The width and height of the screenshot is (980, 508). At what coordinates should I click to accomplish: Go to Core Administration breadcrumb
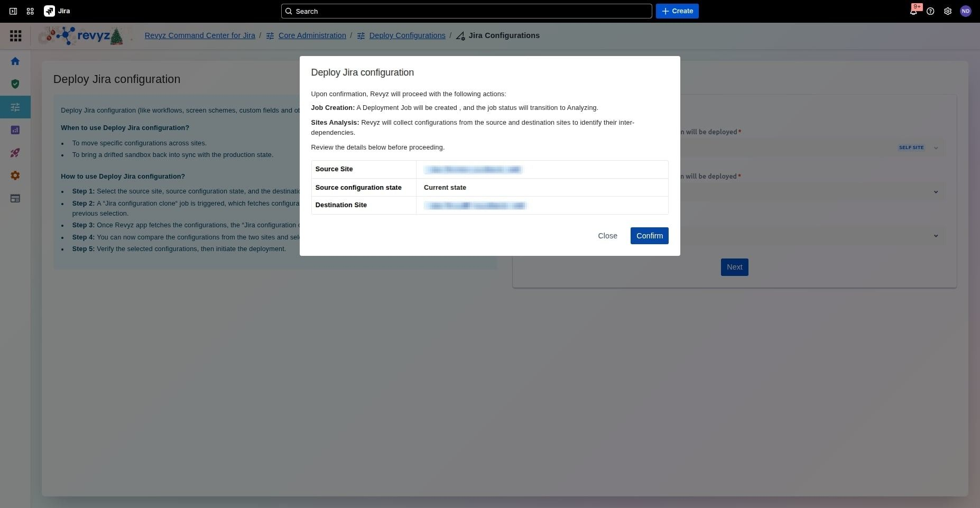(312, 35)
